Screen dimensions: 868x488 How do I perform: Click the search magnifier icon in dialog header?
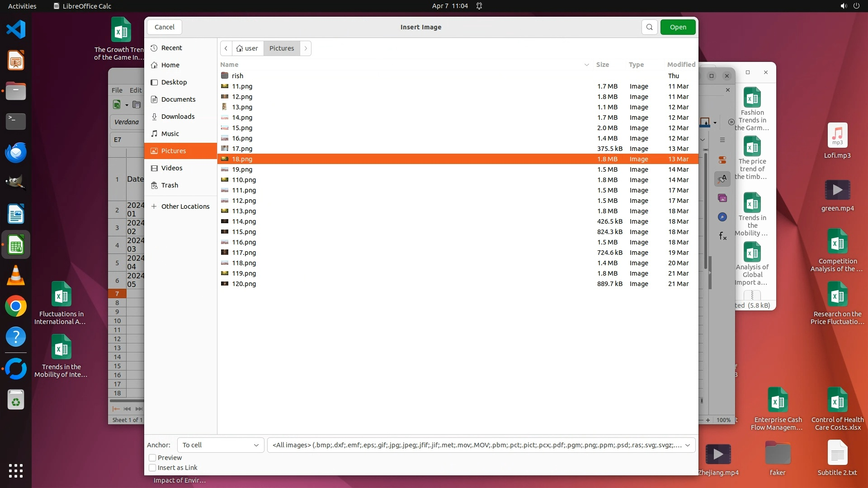click(649, 27)
